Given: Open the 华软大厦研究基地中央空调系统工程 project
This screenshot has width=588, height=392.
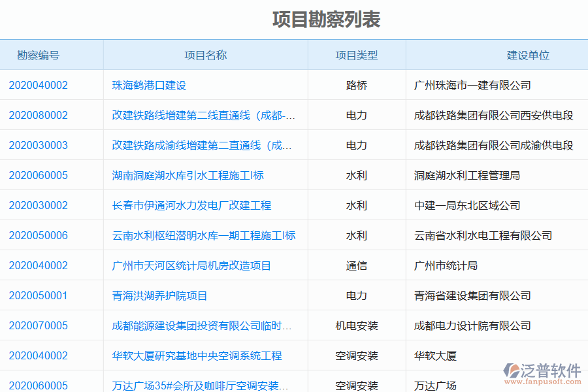Looking at the screenshot, I should click(182, 355).
